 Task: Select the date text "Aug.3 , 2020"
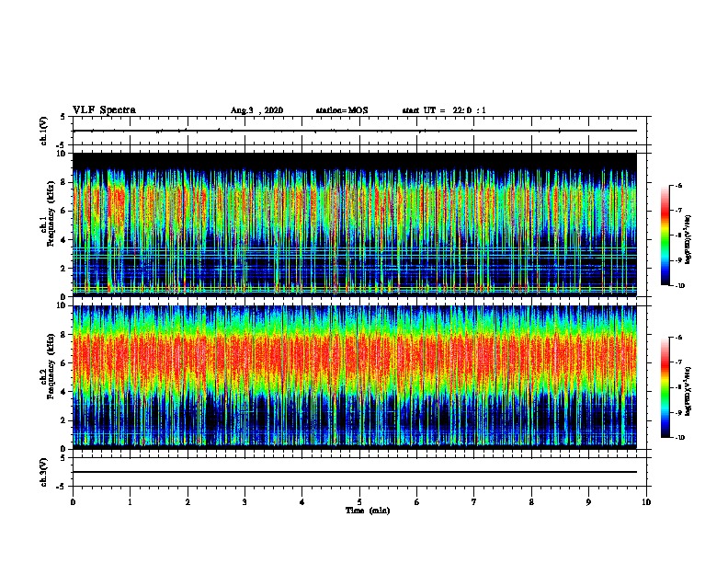(x=256, y=110)
